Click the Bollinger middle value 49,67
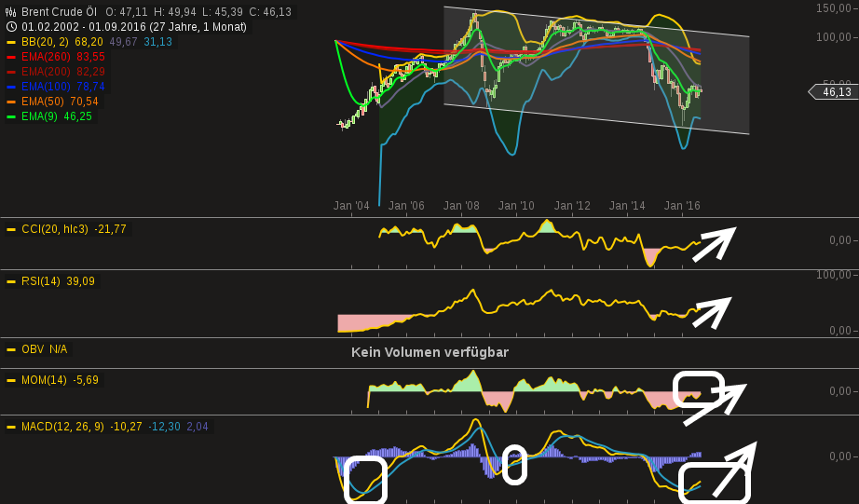Viewport: 859px width, 504px height. [123, 42]
